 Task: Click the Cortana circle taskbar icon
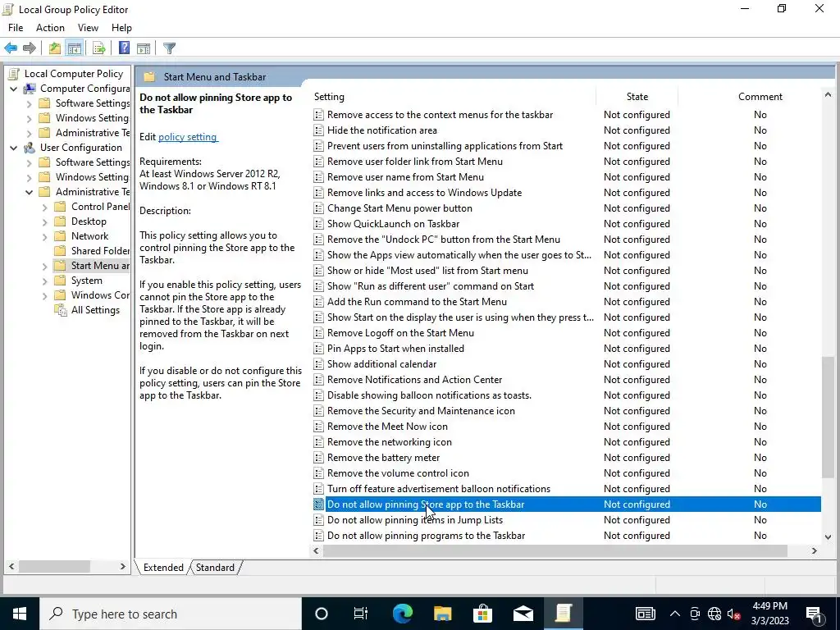point(321,614)
